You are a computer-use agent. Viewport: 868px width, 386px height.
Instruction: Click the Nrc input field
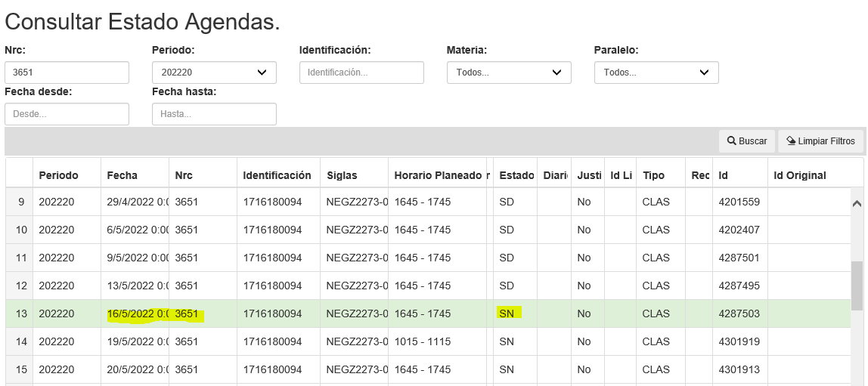(x=67, y=73)
